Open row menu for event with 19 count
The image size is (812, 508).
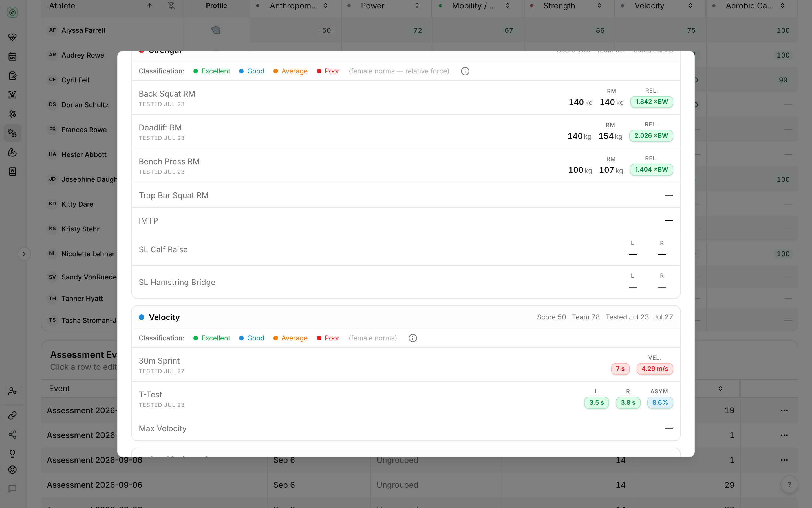[x=784, y=410]
